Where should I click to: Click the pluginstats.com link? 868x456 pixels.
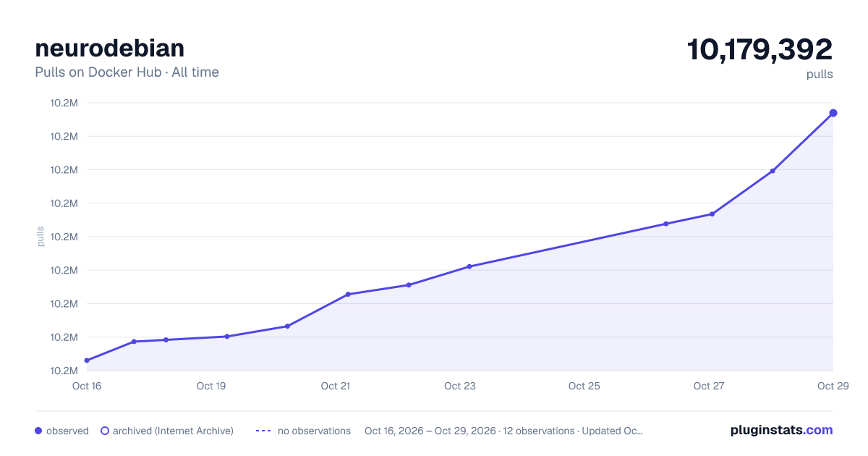pos(781,430)
